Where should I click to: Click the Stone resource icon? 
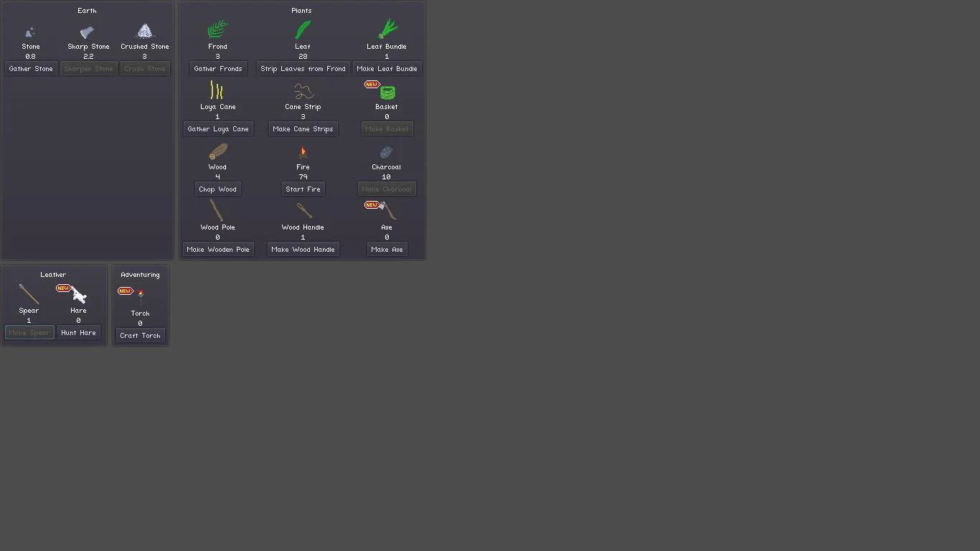click(x=30, y=32)
